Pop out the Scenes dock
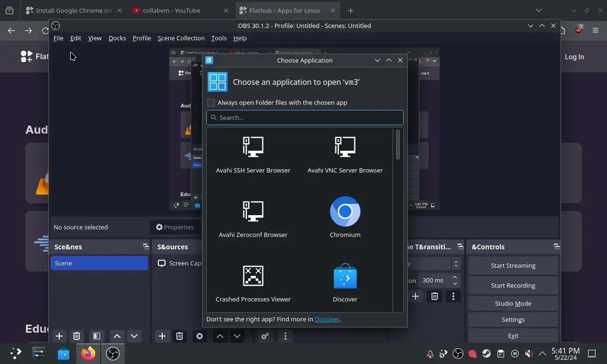 (146, 246)
